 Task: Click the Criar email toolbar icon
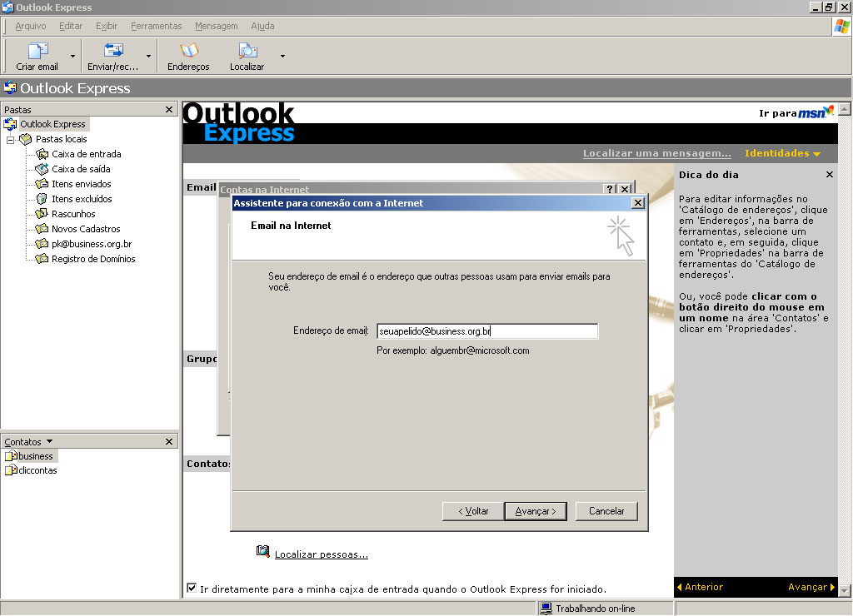coord(37,51)
